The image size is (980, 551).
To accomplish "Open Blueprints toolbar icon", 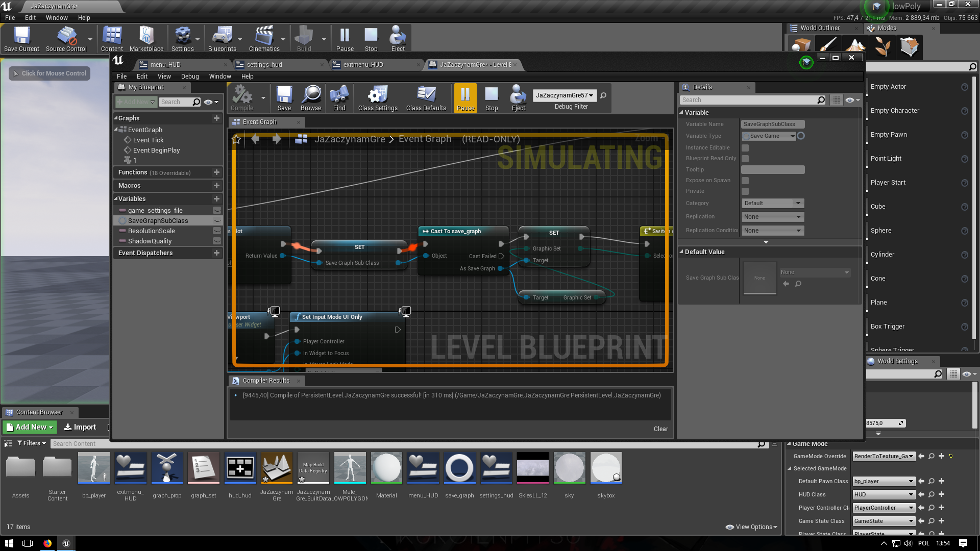I will (222, 39).
